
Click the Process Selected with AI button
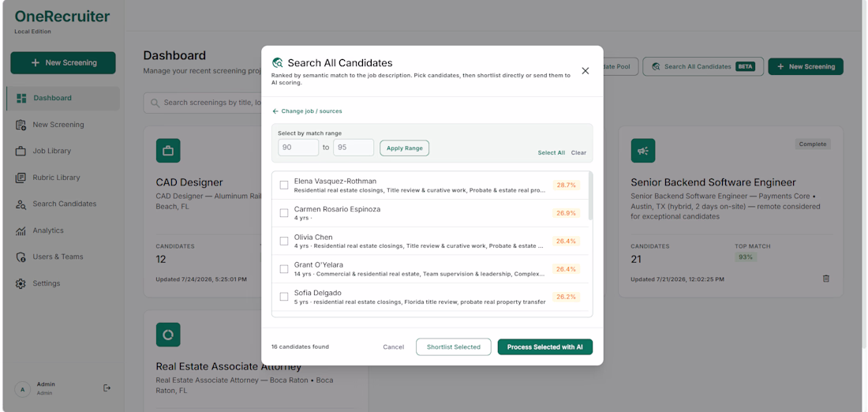[545, 347]
